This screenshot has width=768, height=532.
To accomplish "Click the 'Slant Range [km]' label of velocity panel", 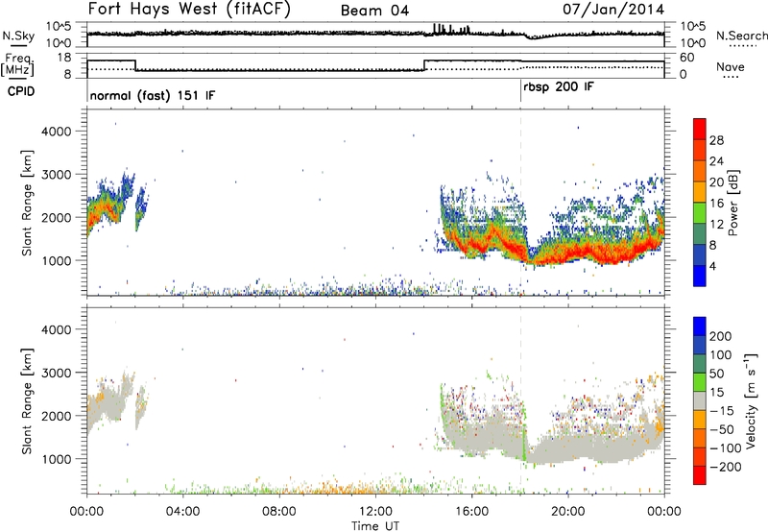I will 27,401.
